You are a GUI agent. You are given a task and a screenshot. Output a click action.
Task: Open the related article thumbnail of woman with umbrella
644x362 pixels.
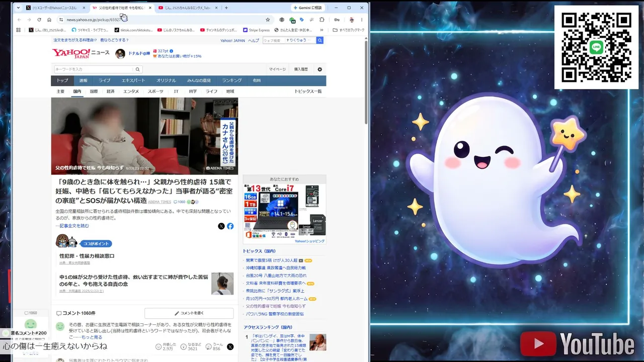pos(222,284)
